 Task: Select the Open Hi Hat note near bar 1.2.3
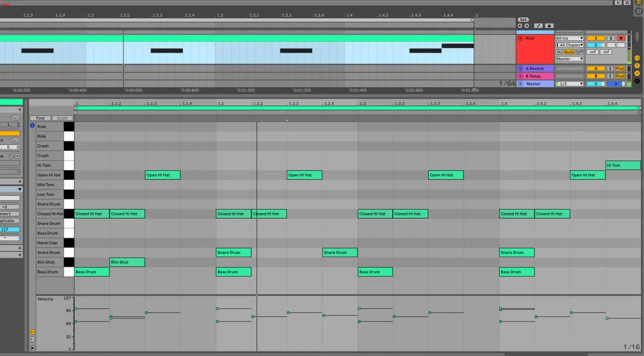[304, 175]
